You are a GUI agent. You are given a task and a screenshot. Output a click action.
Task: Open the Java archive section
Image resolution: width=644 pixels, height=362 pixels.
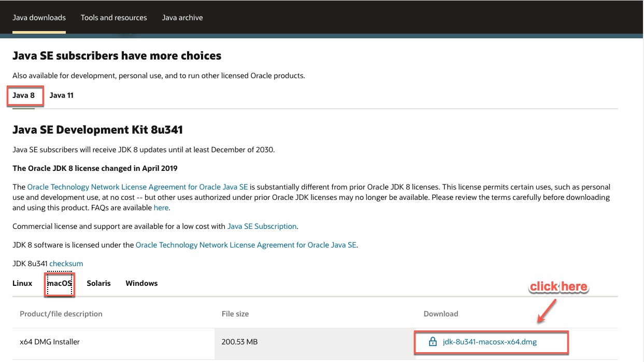coord(182,17)
